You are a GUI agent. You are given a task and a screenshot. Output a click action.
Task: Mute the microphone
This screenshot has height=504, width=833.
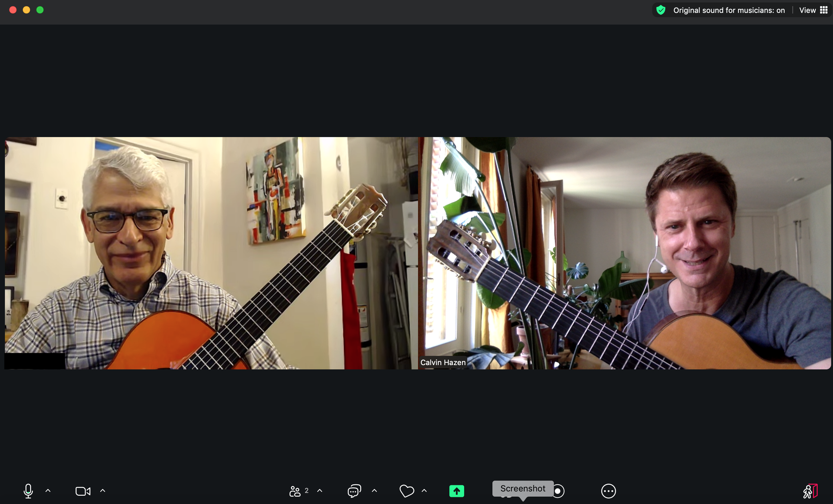(x=28, y=491)
